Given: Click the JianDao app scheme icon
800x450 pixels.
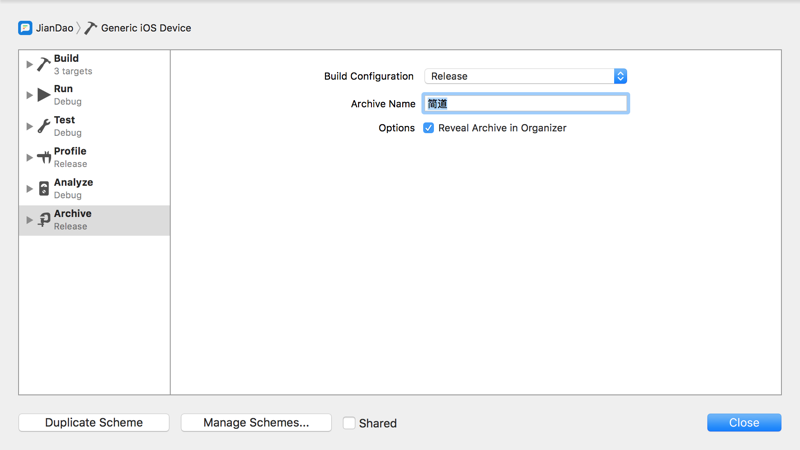Looking at the screenshot, I should [25, 28].
